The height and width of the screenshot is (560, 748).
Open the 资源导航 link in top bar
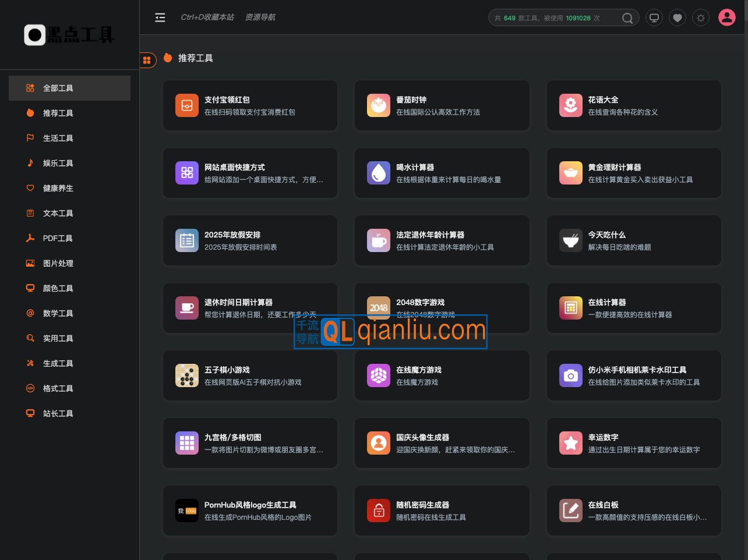[x=260, y=17]
